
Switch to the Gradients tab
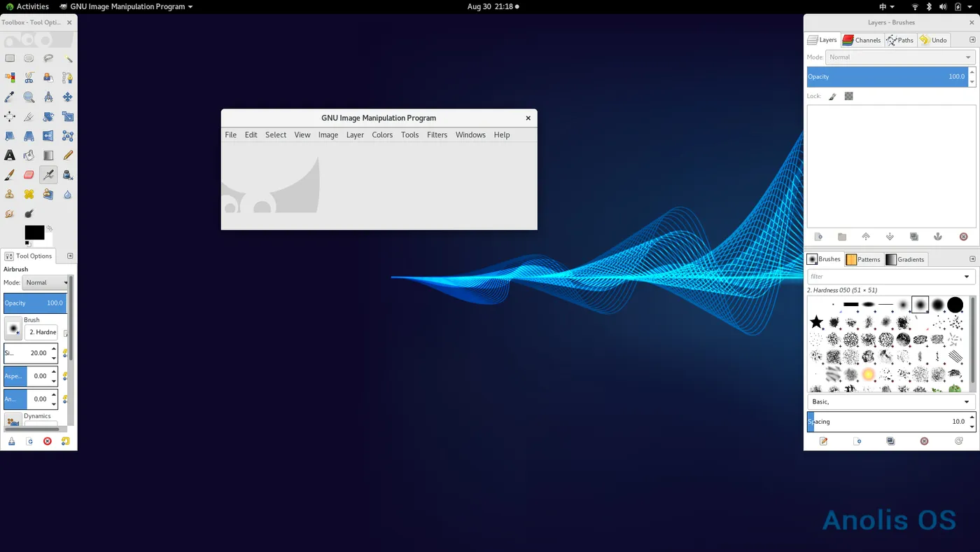click(x=905, y=259)
